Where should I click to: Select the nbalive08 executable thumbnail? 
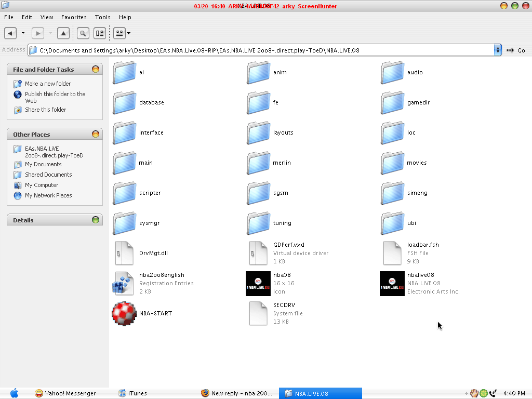pos(392,284)
